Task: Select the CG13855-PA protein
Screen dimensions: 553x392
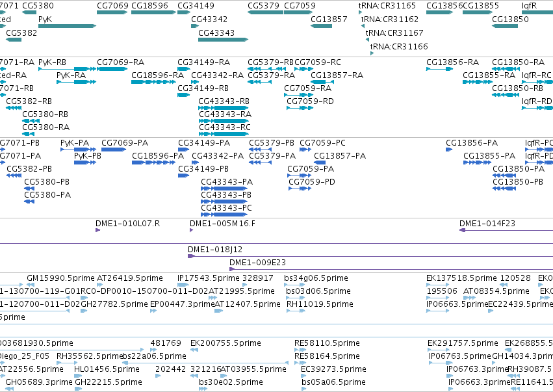Action: pyautogui.click(x=477, y=163)
